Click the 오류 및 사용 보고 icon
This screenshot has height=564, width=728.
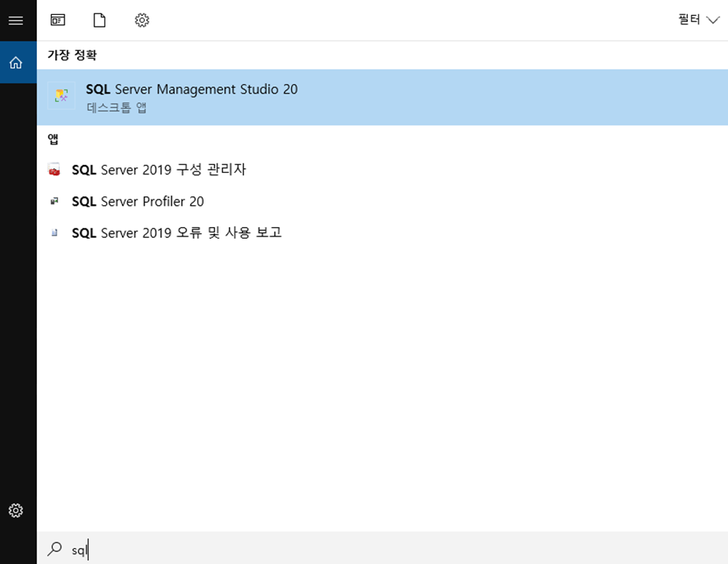pyautogui.click(x=54, y=233)
